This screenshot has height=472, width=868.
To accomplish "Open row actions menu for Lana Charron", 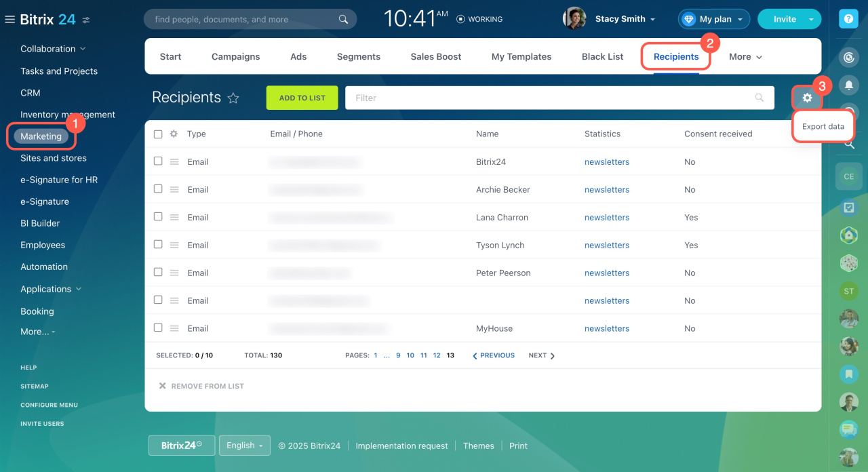I will 174,218.
